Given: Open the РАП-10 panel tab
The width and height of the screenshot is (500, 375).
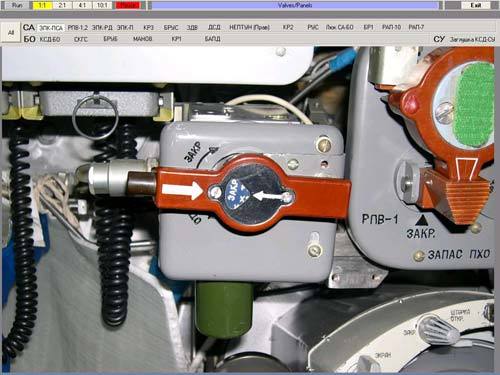Looking at the screenshot, I should [x=391, y=27].
